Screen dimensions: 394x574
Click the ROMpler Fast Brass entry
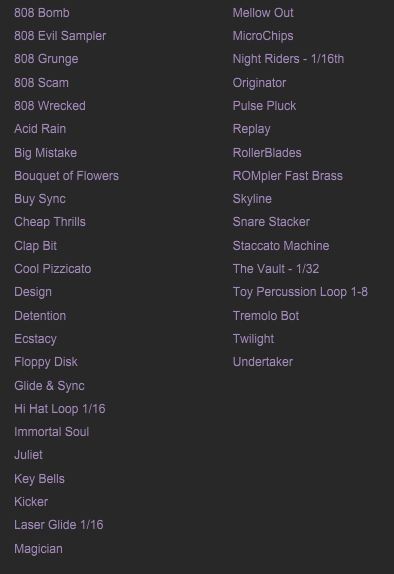pyautogui.click(x=287, y=176)
